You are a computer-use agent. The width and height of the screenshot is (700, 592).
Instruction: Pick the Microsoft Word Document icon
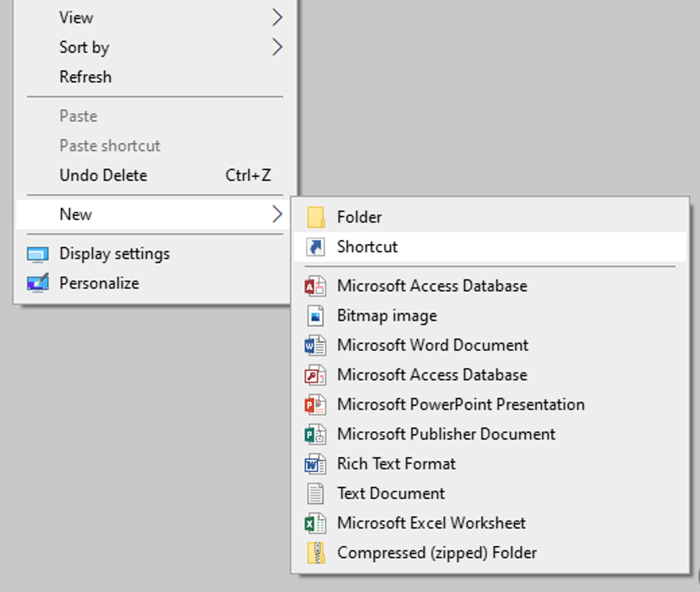coord(315,345)
